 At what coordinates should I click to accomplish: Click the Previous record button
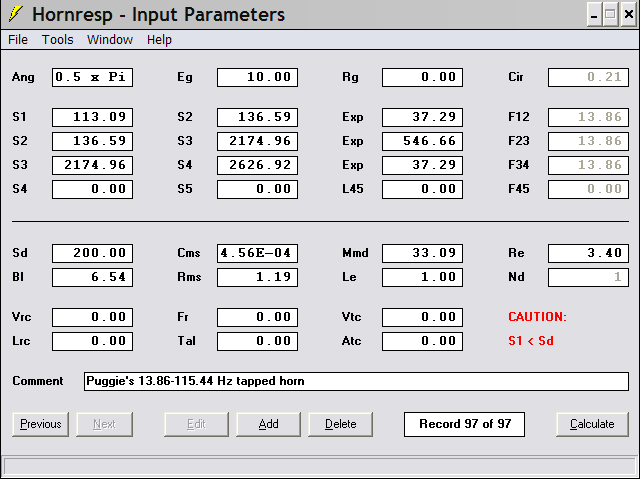[40, 424]
